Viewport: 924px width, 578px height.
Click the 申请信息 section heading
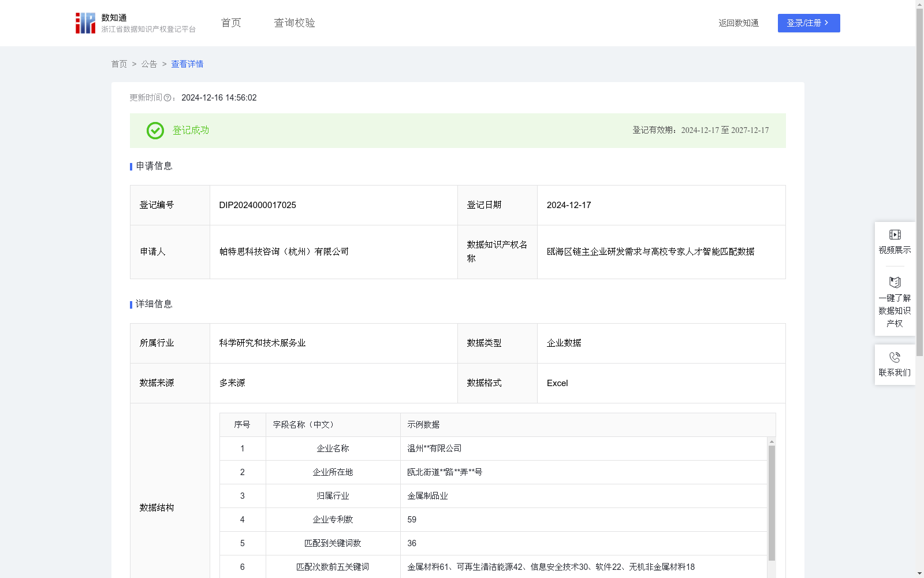click(x=154, y=166)
